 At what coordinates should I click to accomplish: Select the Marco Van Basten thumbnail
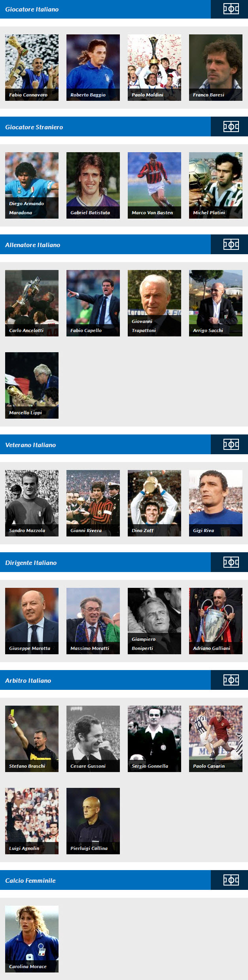154,185
